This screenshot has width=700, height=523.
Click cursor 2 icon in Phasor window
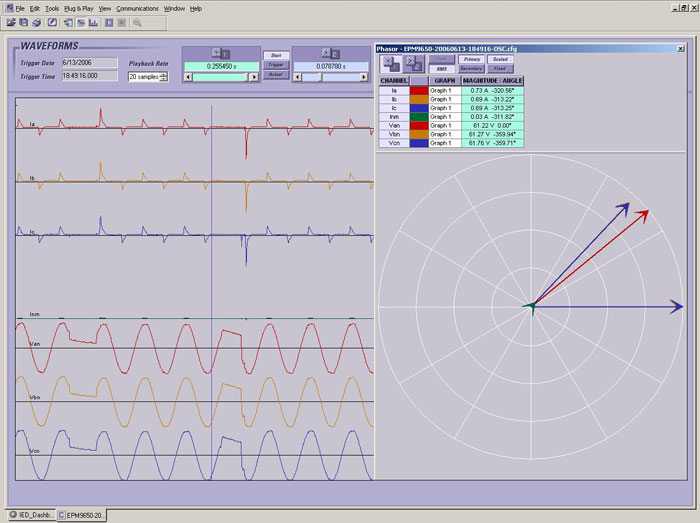[x=414, y=64]
